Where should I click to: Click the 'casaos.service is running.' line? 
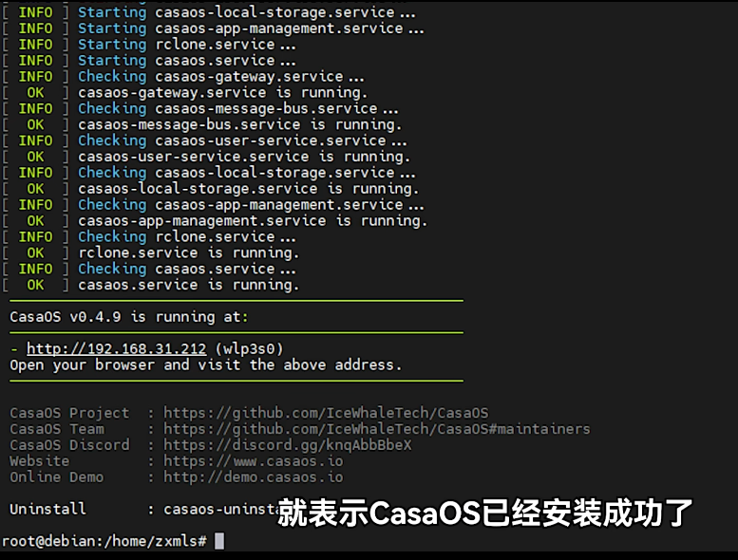[188, 285]
